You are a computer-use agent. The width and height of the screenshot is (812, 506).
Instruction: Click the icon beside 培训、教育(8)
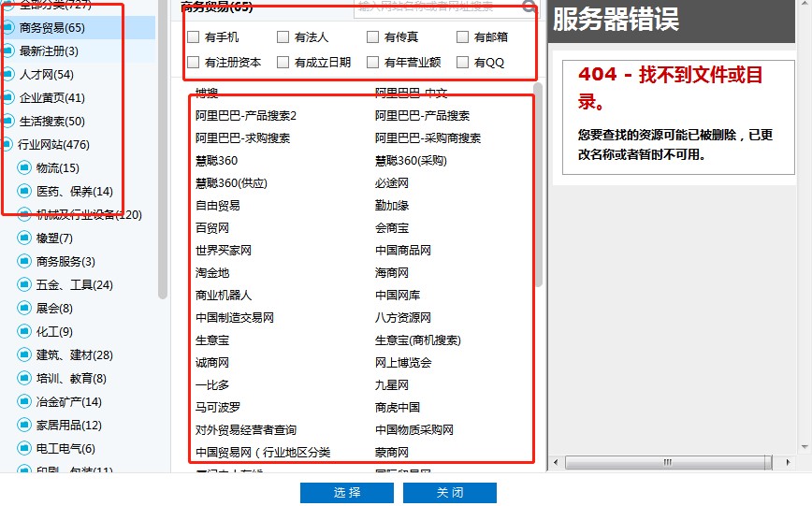pyautogui.click(x=24, y=378)
